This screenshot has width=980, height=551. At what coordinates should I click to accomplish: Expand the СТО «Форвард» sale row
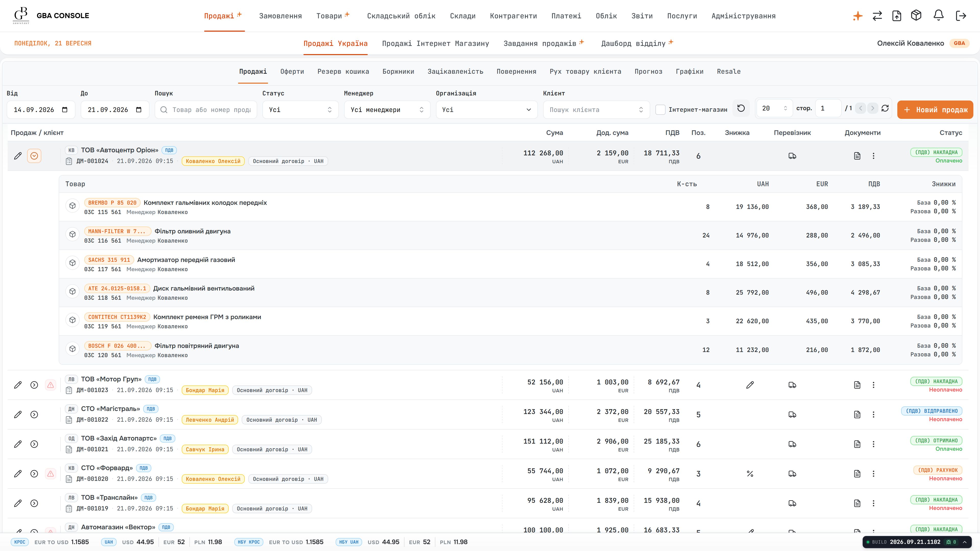[x=34, y=474]
